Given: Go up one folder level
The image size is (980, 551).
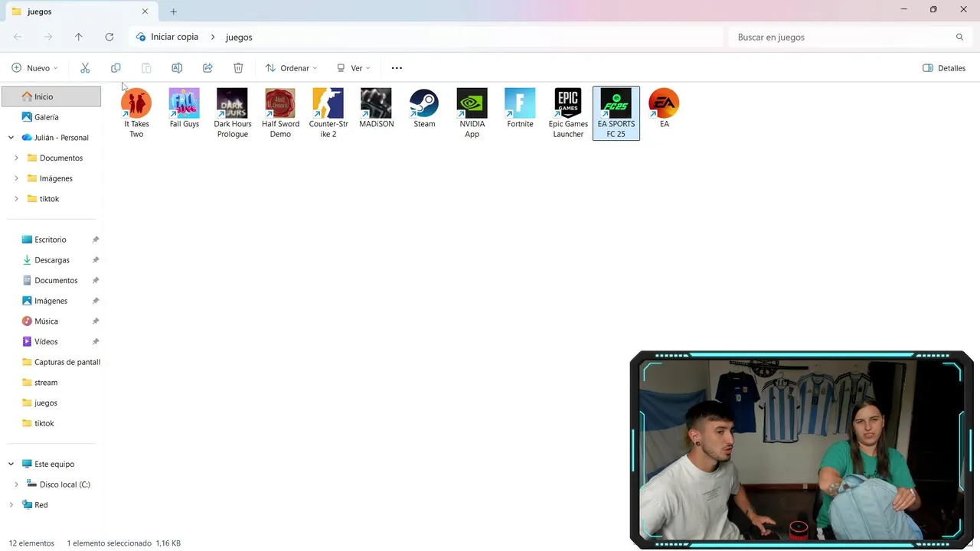Looking at the screenshot, I should [x=79, y=37].
